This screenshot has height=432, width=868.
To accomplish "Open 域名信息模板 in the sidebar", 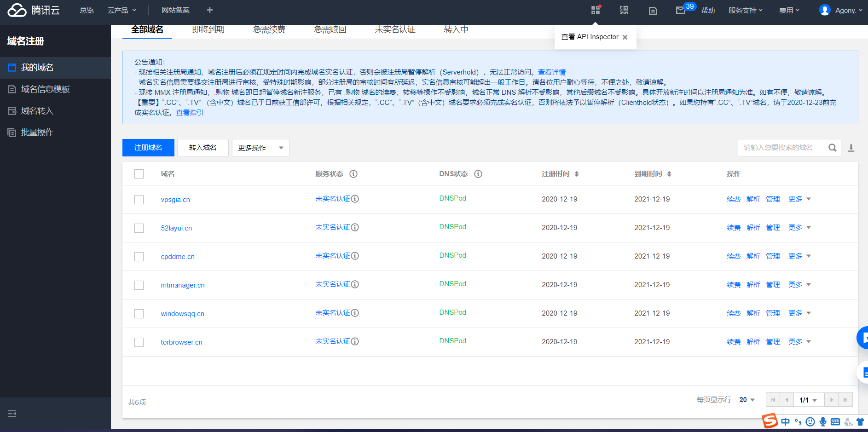I will [x=45, y=89].
